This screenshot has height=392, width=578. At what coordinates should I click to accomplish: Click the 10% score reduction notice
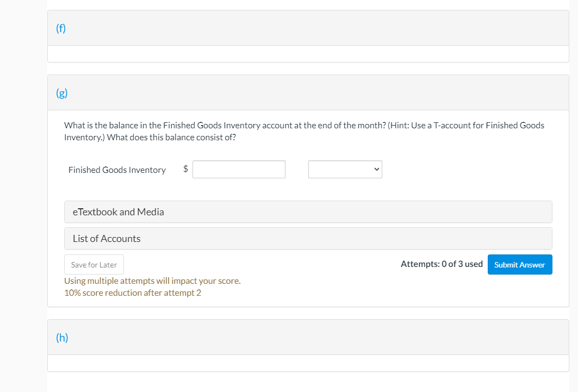pyautogui.click(x=133, y=293)
